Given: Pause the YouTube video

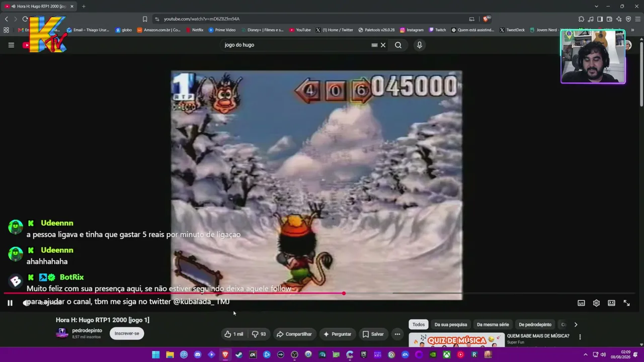Looking at the screenshot, I should (10, 303).
